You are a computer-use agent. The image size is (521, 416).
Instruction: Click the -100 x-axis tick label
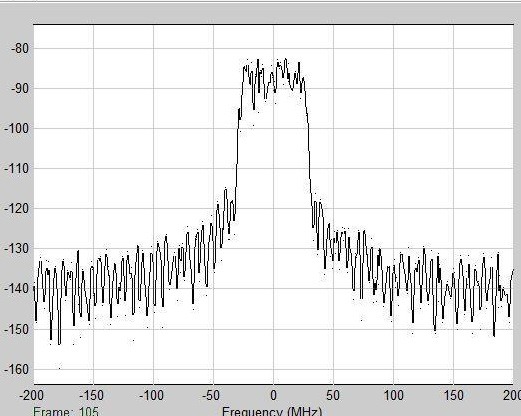(151, 396)
